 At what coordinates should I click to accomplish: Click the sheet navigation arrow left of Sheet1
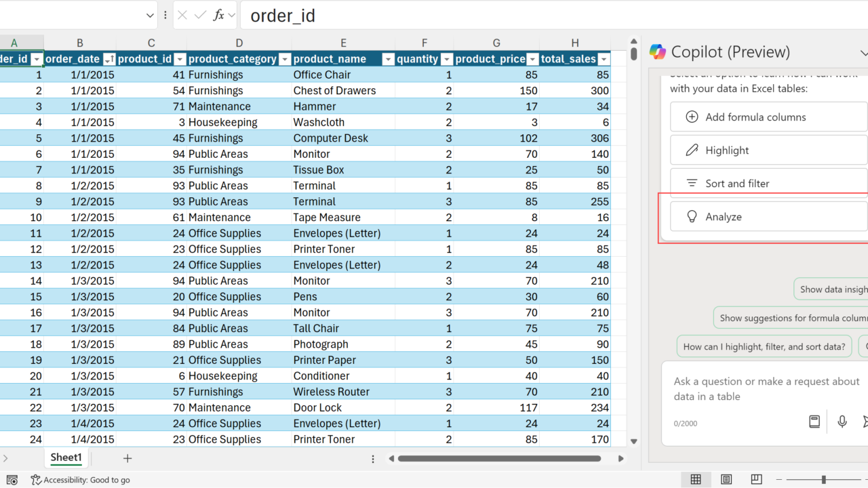pos(6,458)
